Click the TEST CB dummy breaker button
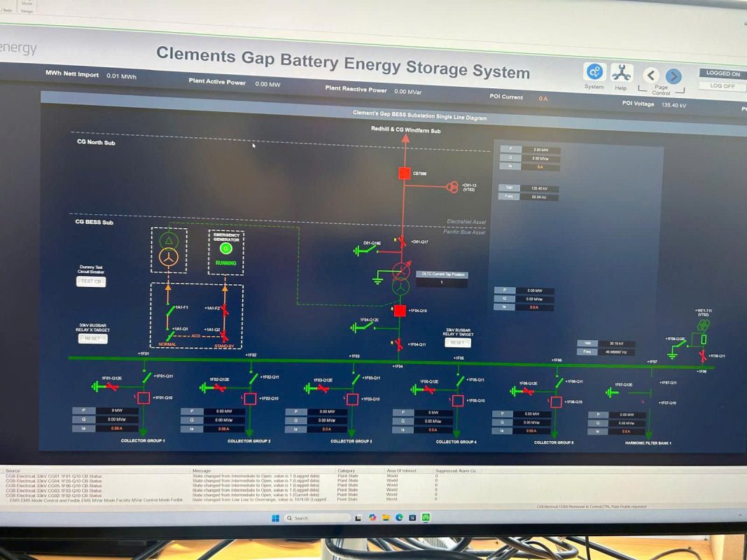747x560 pixels. (91, 281)
